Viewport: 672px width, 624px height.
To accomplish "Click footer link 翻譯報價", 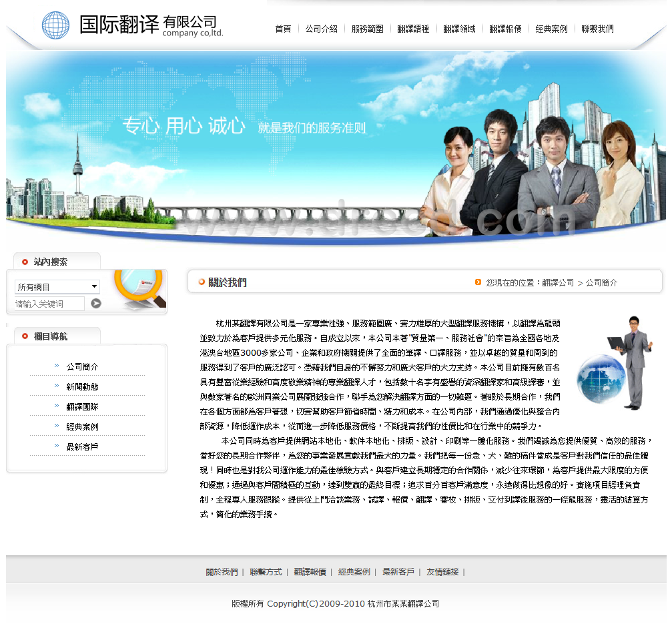I will [310, 572].
